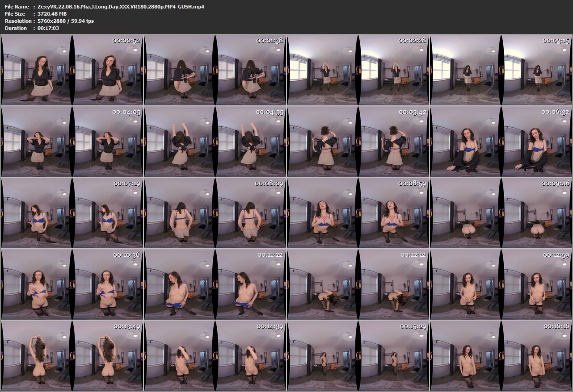Click the resolution value 5760x2880 / 59.94 fps
Viewport: 573px width, 392px height.
pyautogui.click(x=66, y=21)
